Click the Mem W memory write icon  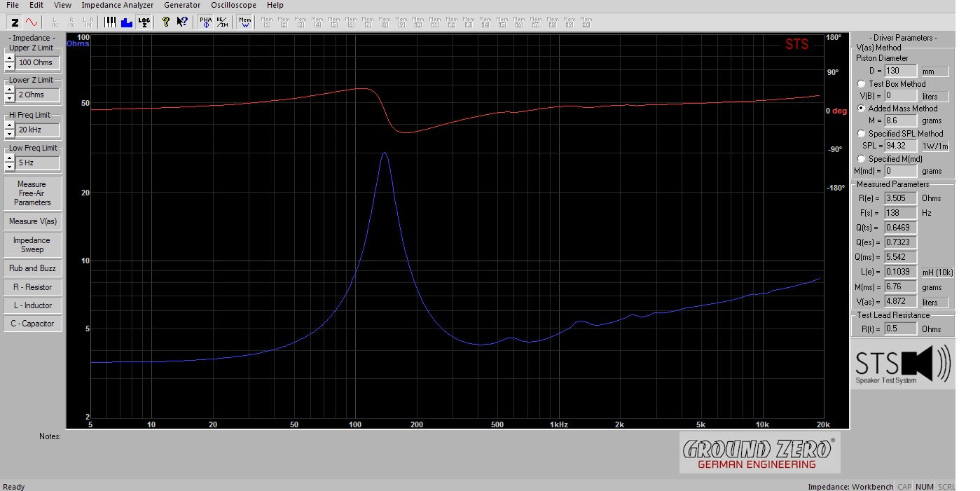pos(245,22)
